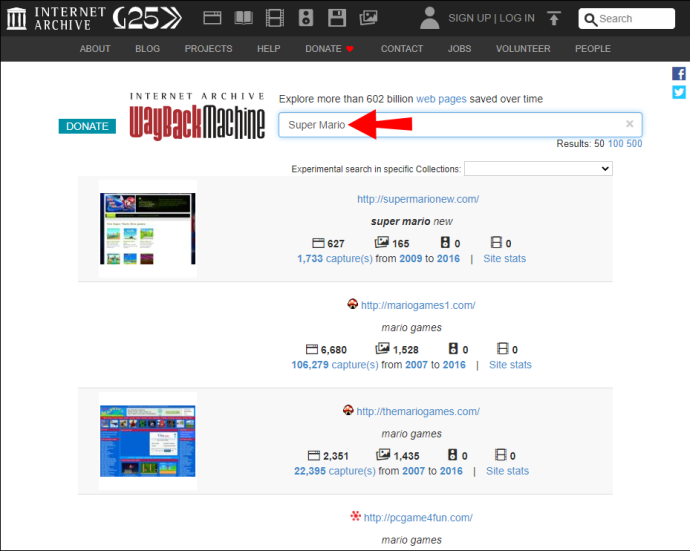The width and height of the screenshot is (690, 551).
Task: Click the Wayback Machine logo
Action: tap(197, 117)
